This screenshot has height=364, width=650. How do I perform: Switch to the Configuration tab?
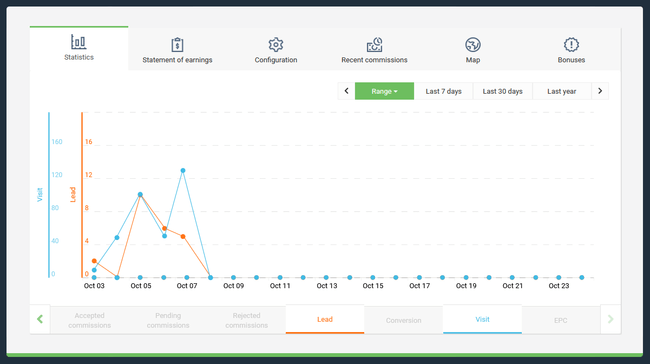[x=276, y=50]
